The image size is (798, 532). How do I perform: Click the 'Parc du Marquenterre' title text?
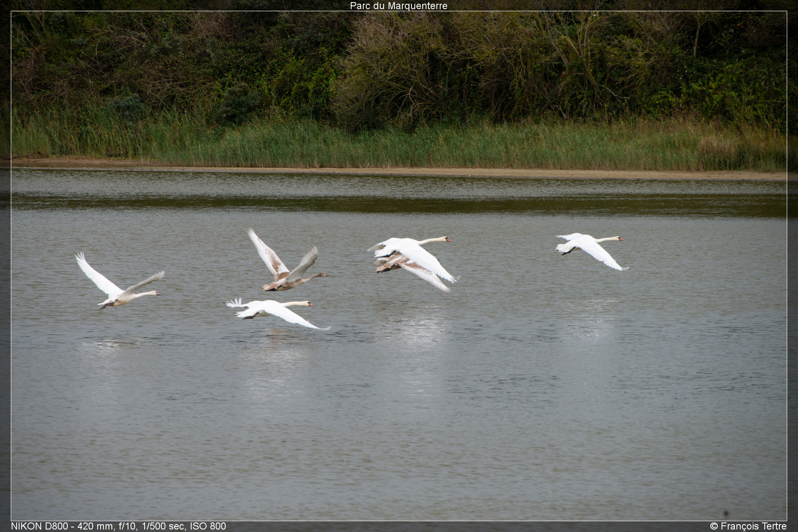pos(399,6)
